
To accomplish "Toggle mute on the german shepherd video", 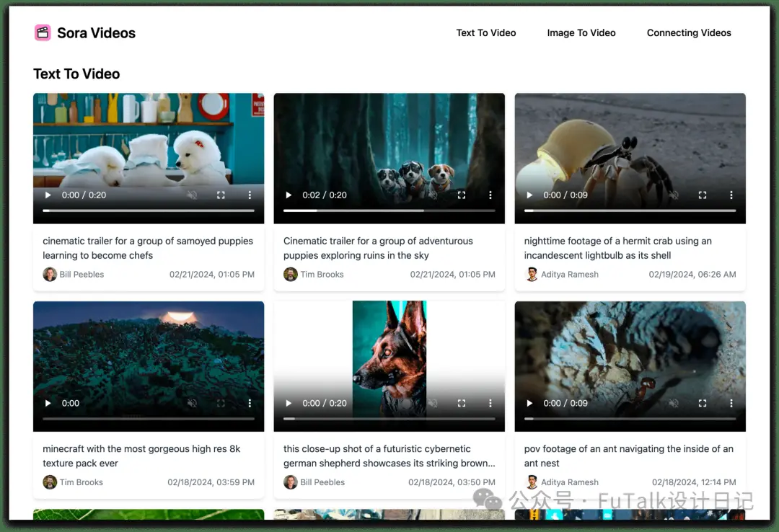I will coord(433,404).
